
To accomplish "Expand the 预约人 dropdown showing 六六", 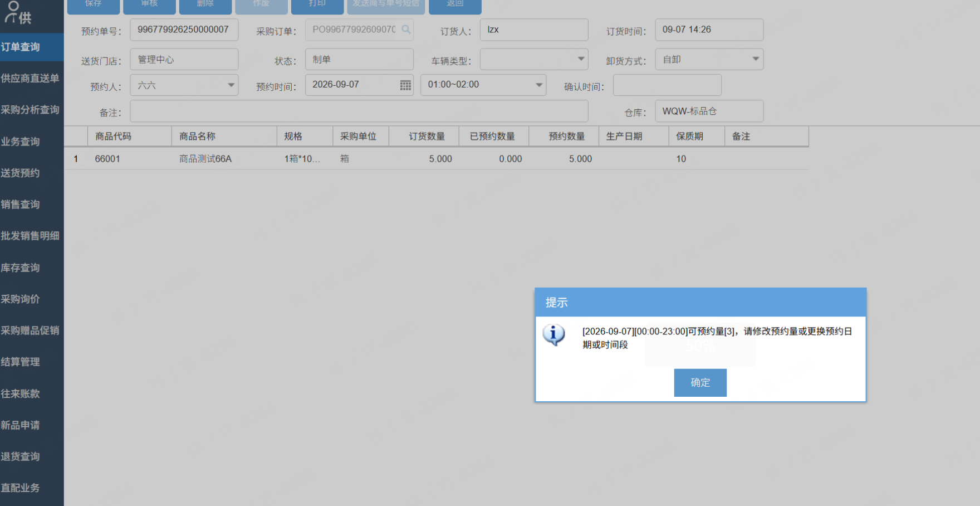I will point(231,85).
